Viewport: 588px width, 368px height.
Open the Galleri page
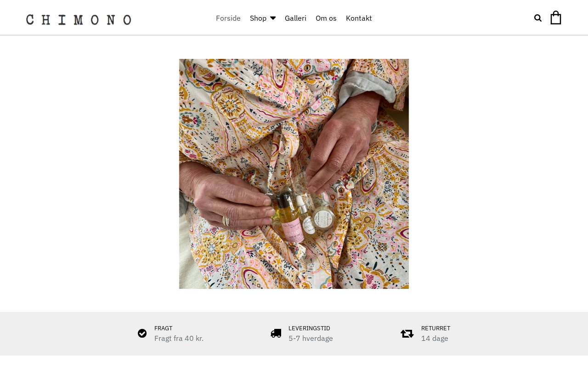[295, 18]
